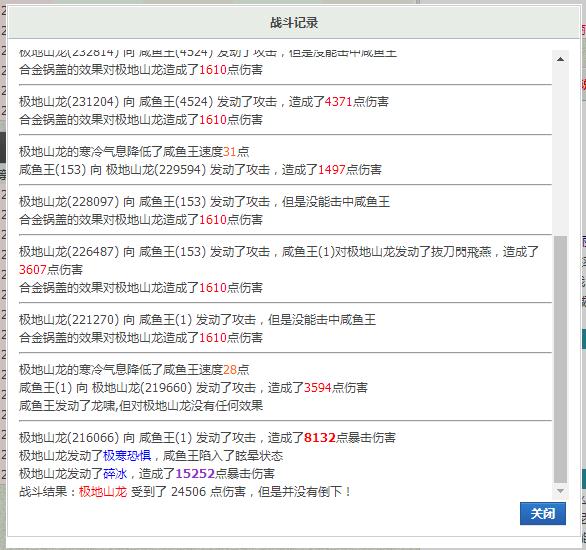Click speed reduction value 31

pos(229,152)
